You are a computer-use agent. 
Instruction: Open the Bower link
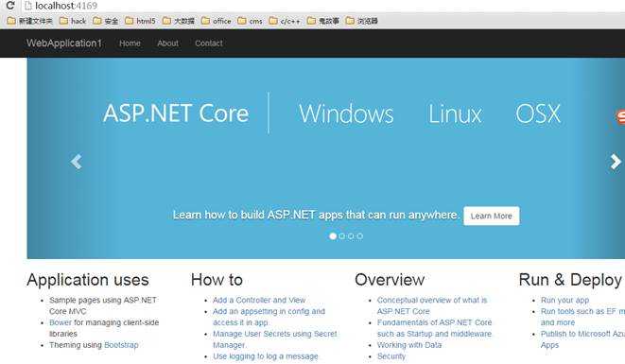61,322
